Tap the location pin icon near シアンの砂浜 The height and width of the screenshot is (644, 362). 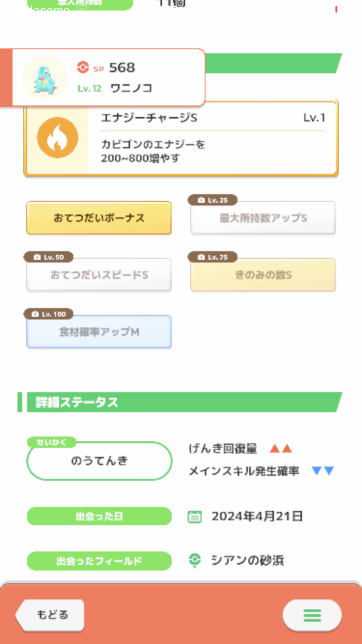195,560
